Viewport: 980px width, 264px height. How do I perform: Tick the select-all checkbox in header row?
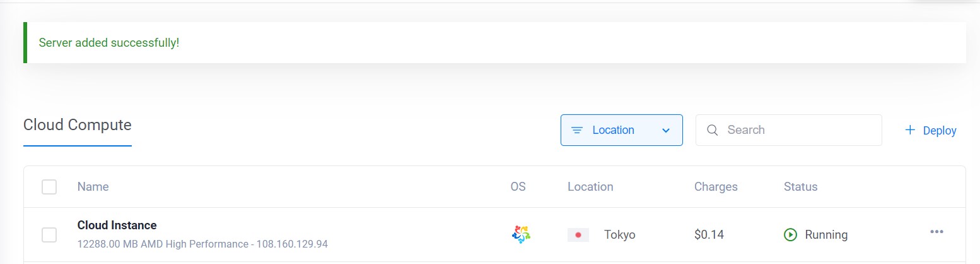pyautogui.click(x=49, y=187)
